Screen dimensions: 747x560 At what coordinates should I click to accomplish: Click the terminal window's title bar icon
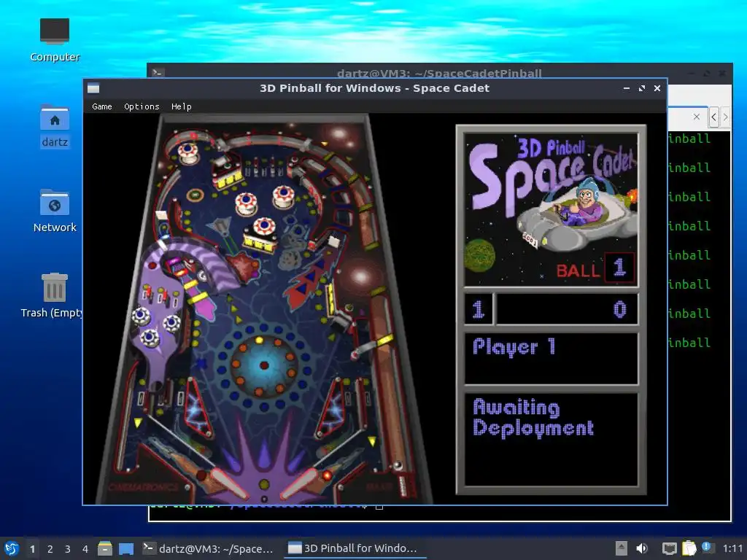(158, 72)
